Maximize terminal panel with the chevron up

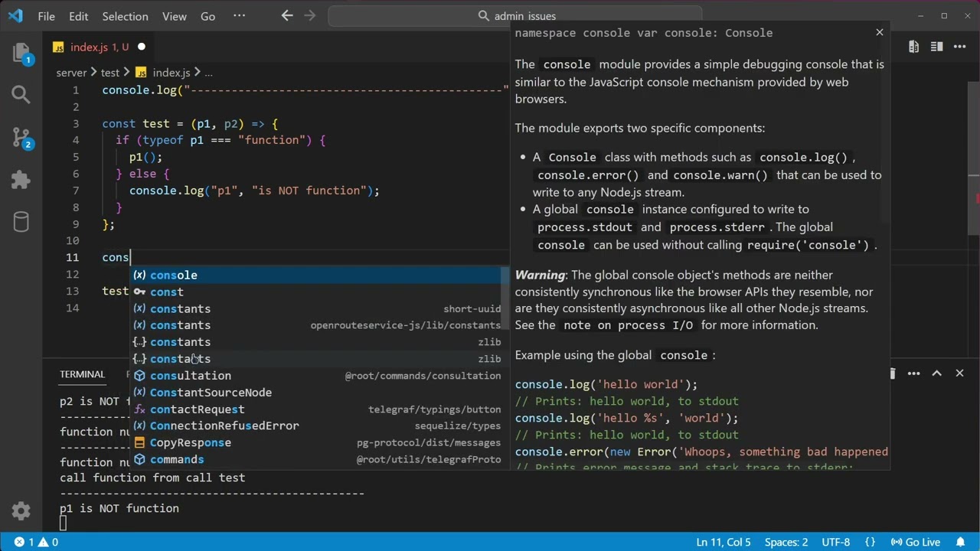point(936,373)
